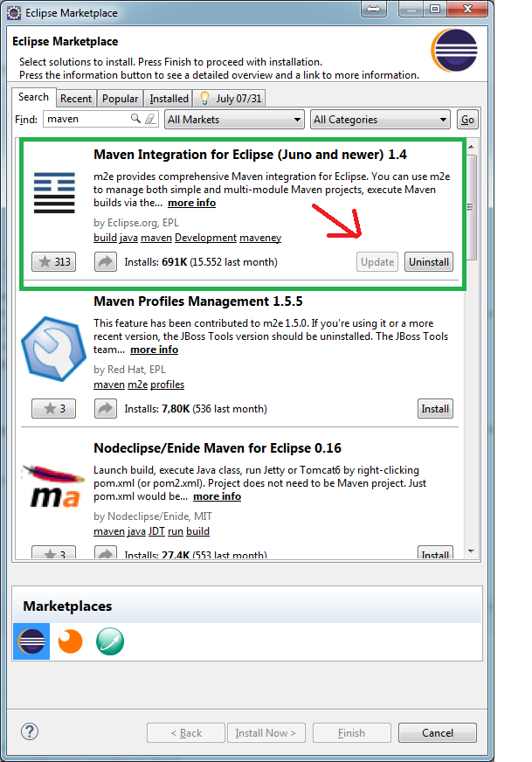
Task: Click the 'm2e' tag link
Action: point(137,384)
